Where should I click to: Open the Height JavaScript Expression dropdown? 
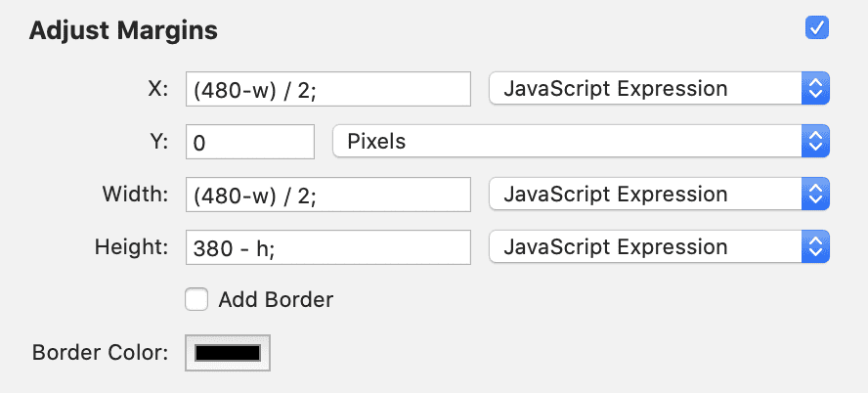point(645,247)
